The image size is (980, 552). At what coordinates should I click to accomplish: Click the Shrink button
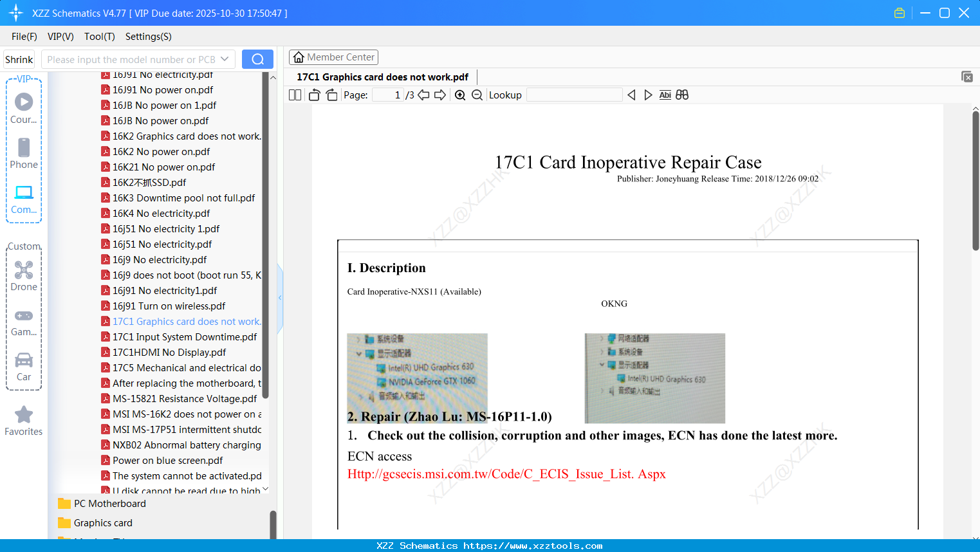[x=19, y=59]
